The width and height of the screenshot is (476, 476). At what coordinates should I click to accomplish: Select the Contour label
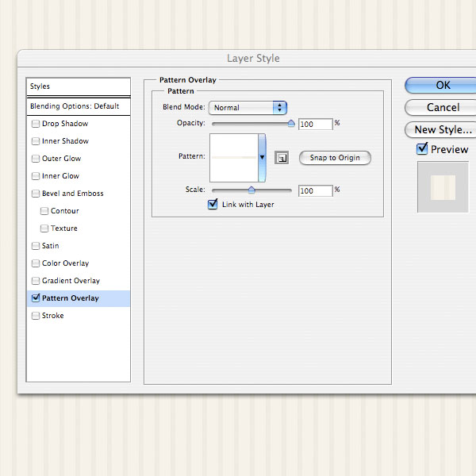(65, 211)
